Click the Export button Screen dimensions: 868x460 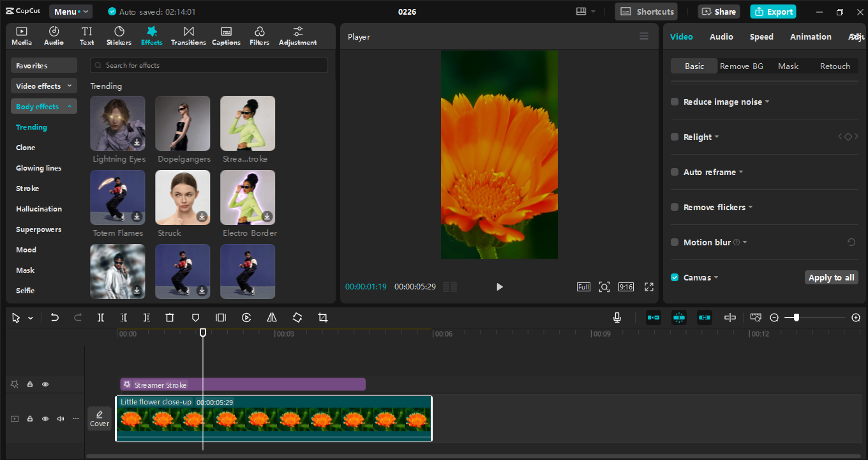pos(773,11)
